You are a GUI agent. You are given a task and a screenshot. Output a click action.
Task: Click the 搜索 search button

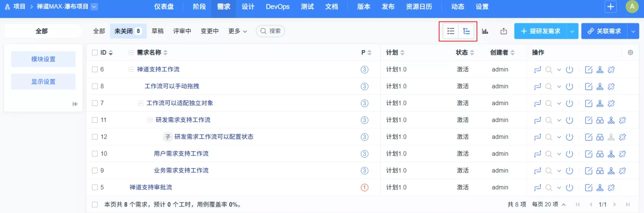click(x=271, y=31)
